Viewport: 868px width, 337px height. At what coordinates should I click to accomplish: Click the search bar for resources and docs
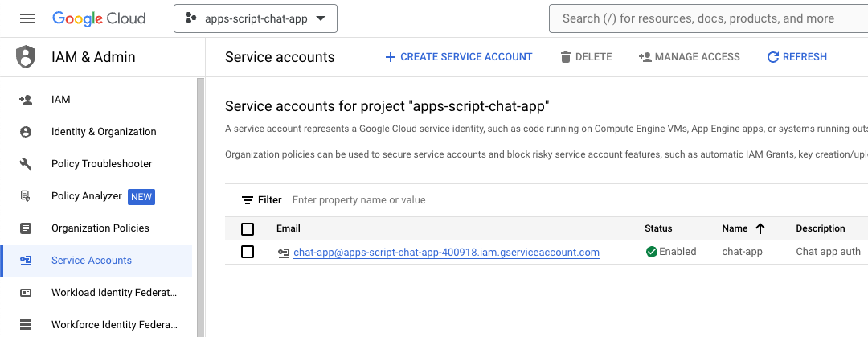[x=707, y=18]
